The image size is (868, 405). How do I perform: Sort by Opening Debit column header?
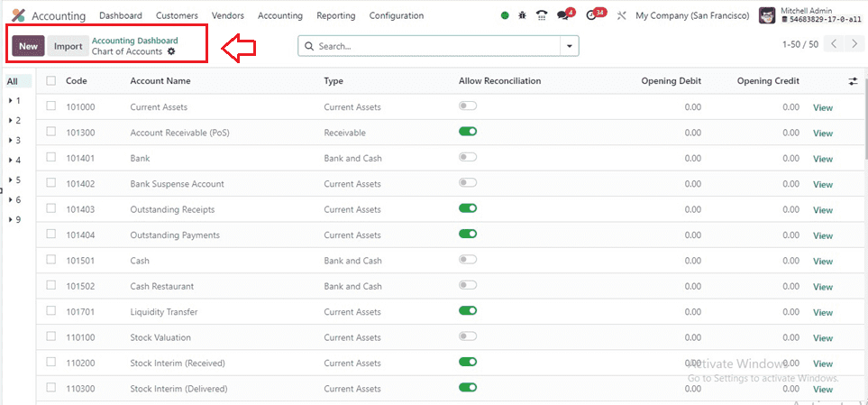click(x=671, y=81)
